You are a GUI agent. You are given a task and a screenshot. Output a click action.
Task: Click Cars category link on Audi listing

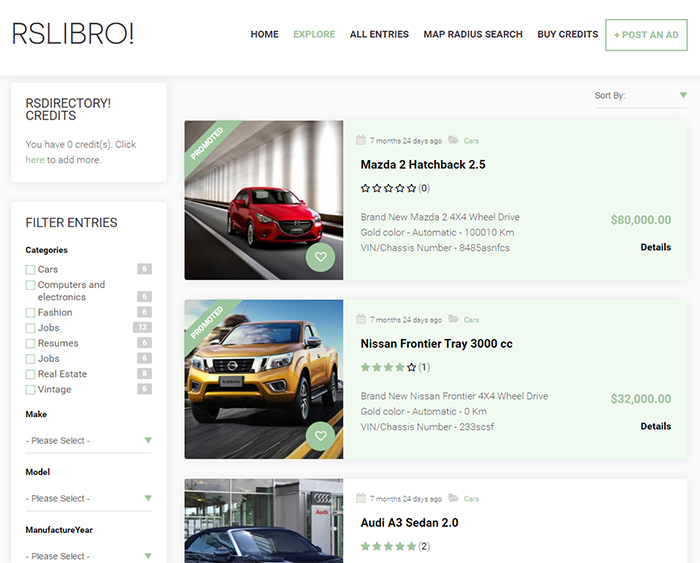[x=471, y=499]
